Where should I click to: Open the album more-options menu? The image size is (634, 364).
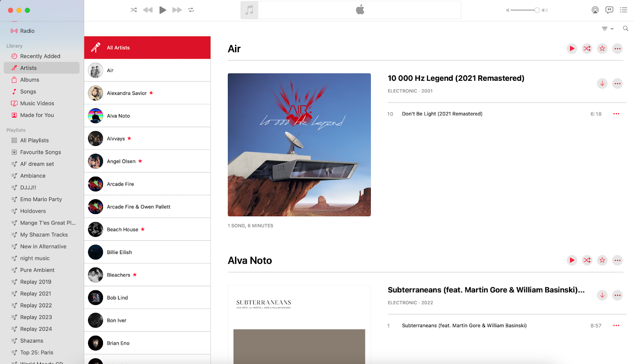tap(617, 84)
